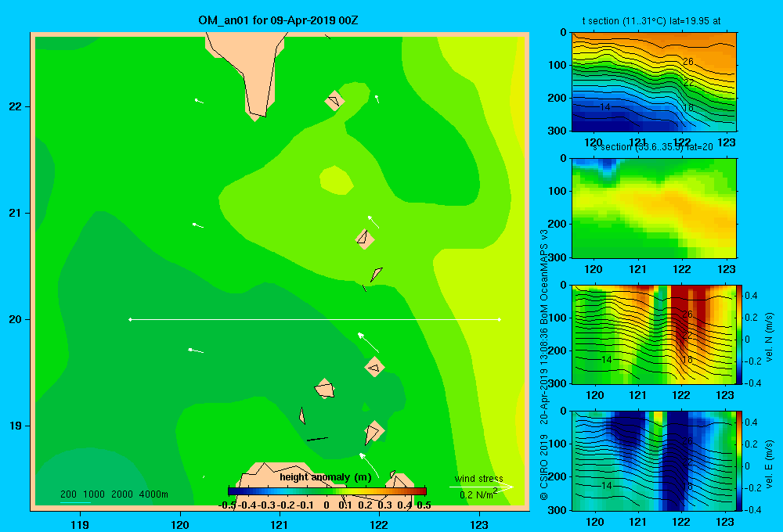783x532 pixels.
Task: Click latitude tick label 21 on main map
Action: 16,213
